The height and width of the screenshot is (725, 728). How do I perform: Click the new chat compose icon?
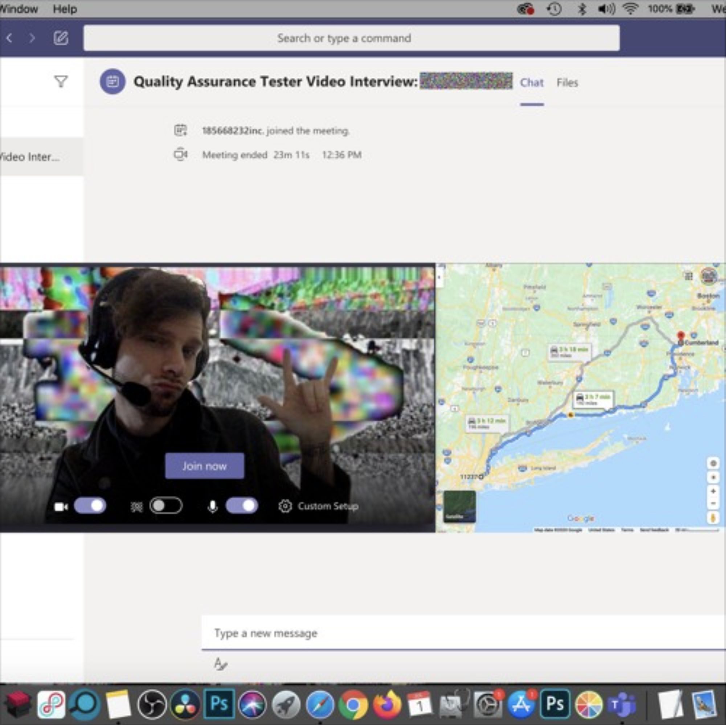click(x=61, y=38)
